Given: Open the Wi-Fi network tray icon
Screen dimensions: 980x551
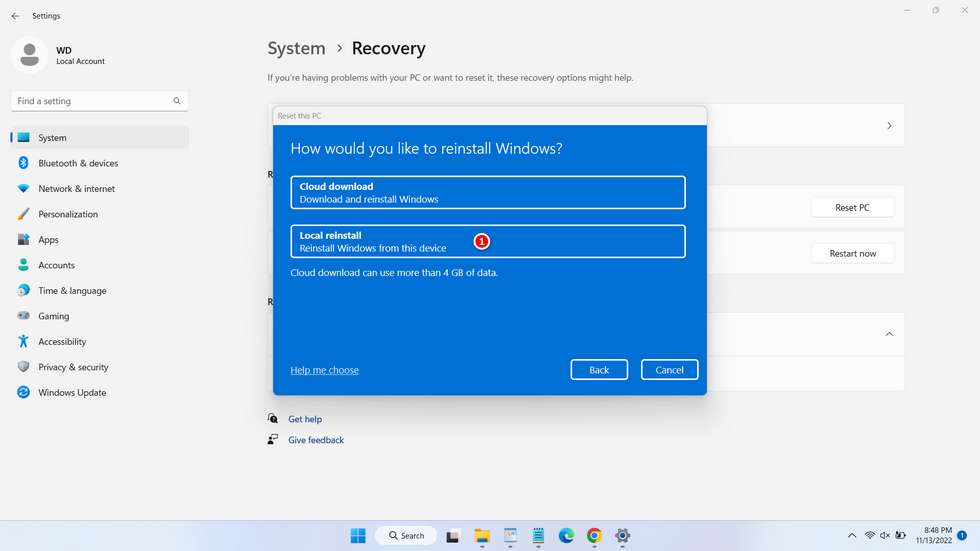Looking at the screenshot, I should pyautogui.click(x=869, y=535).
